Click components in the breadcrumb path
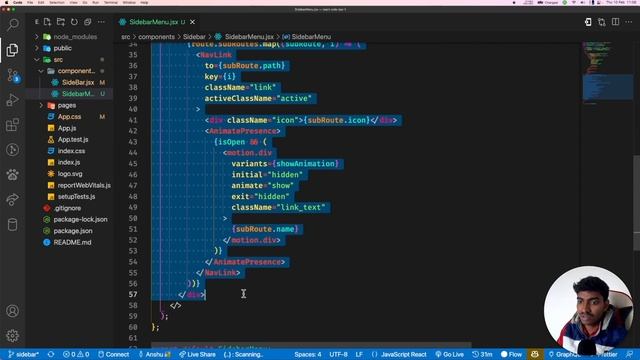The height and width of the screenshot is (360, 640). tap(156, 37)
